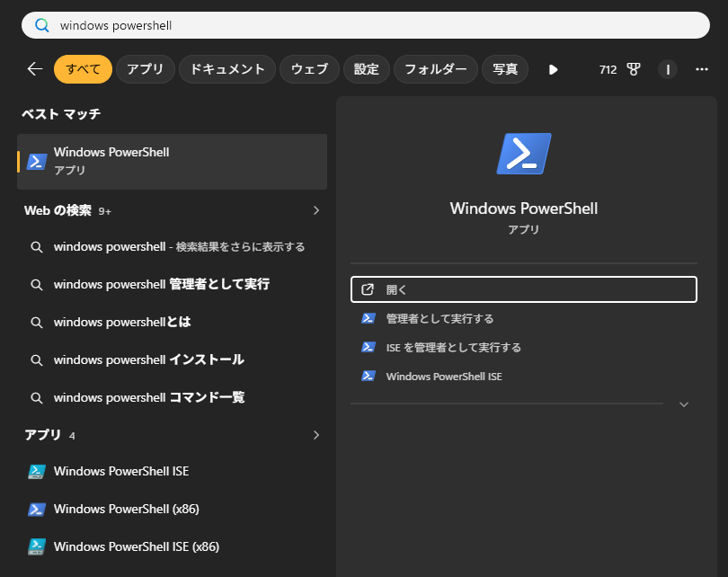Open the Windows PowerShell best match result
The width and height of the screenshot is (728, 577).
point(173,162)
